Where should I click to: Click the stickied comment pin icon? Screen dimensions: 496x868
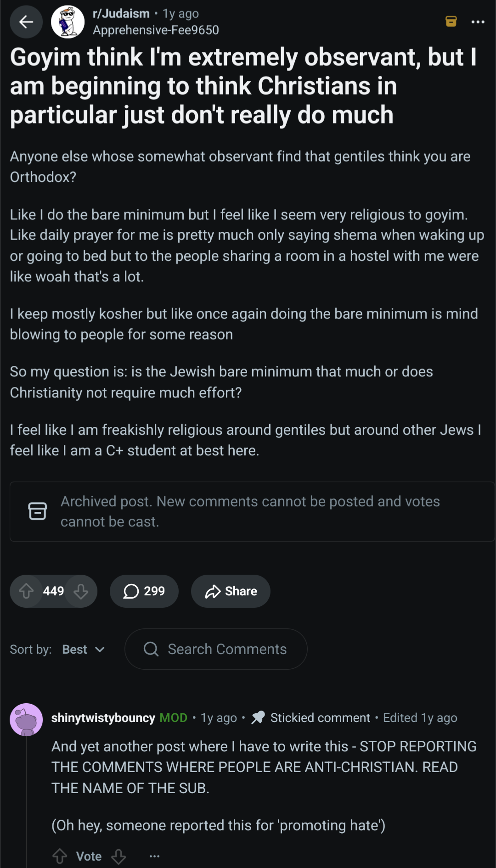click(258, 717)
